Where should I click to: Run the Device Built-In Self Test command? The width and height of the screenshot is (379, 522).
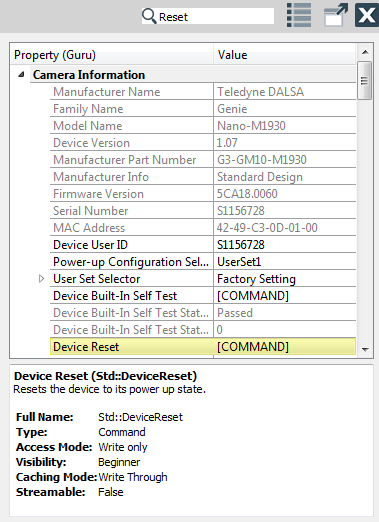285,296
